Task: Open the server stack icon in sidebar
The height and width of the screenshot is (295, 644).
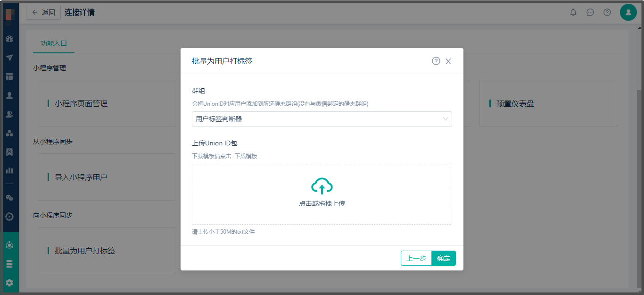Action: pyautogui.click(x=9, y=264)
